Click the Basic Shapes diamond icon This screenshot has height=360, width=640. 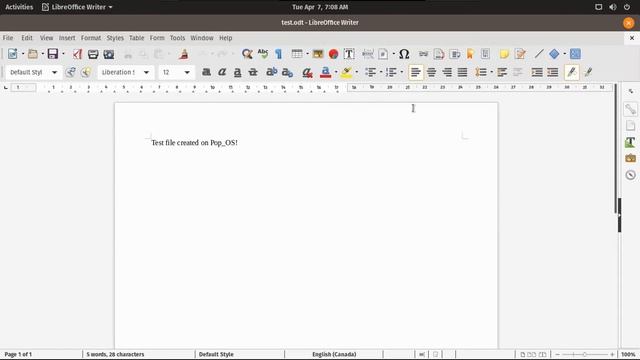pyautogui.click(x=554, y=54)
